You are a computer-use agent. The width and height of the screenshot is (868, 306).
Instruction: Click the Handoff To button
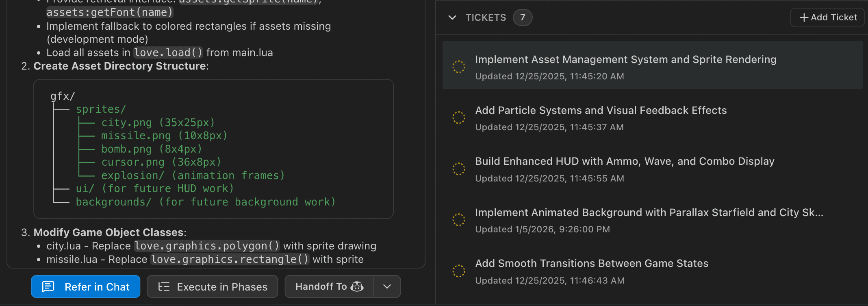pyautogui.click(x=329, y=286)
